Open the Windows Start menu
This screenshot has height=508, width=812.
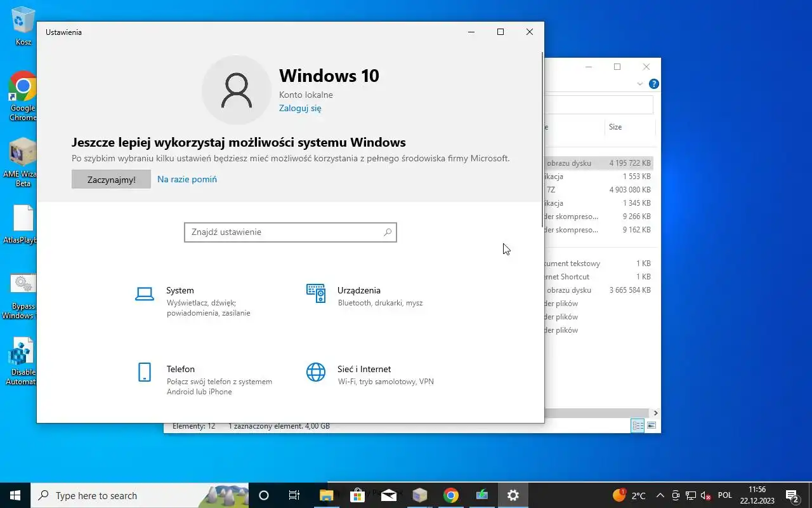[15, 495]
